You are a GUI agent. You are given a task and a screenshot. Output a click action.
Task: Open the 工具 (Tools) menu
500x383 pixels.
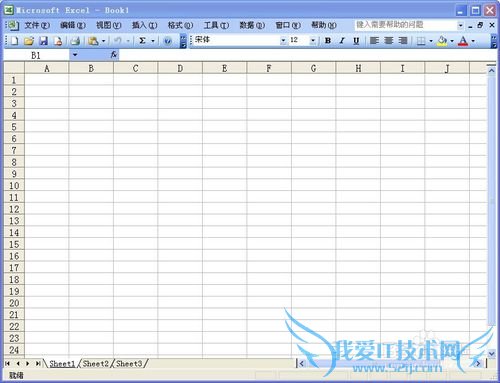pos(216,25)
